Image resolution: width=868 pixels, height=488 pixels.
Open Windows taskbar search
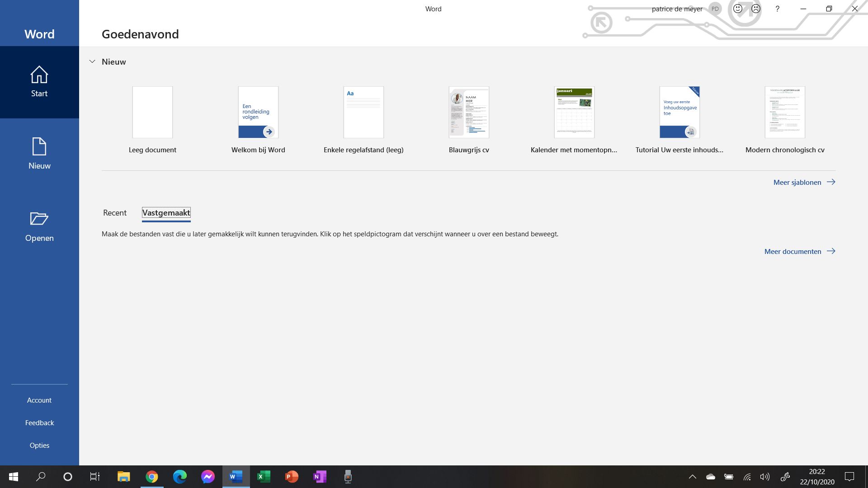click(41, 477)
